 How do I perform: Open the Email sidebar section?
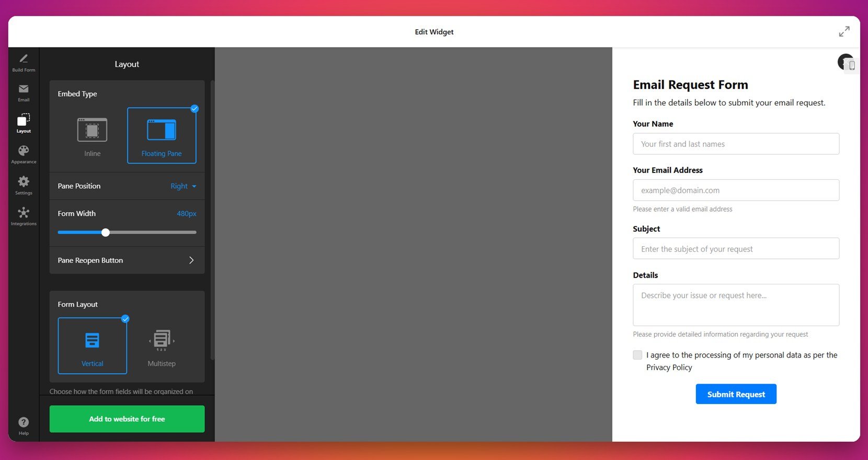[24, 93]
